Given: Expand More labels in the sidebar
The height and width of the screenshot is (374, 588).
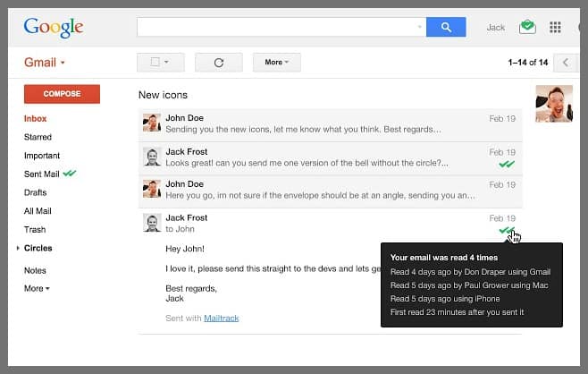Looking at the screenshot, I should [37, 288].
